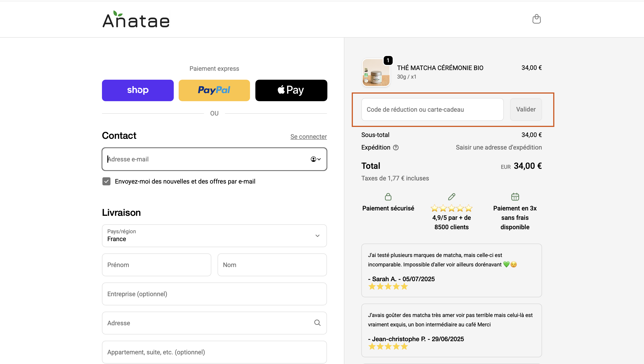Click the Prénom input field
644x364 pixels.
point(157,265)
